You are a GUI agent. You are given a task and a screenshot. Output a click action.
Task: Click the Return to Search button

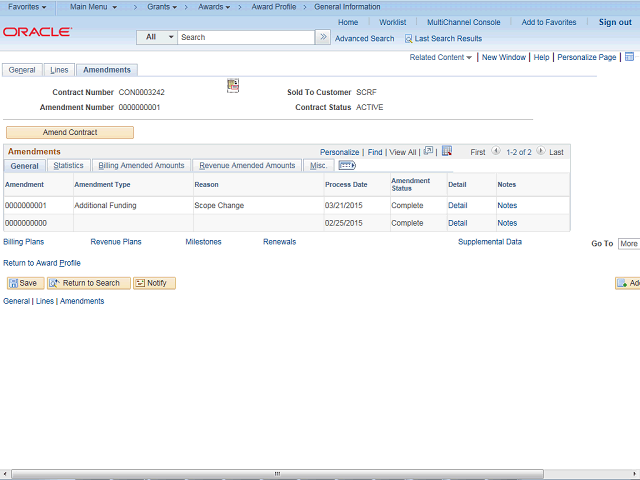[x=89, y=283]
